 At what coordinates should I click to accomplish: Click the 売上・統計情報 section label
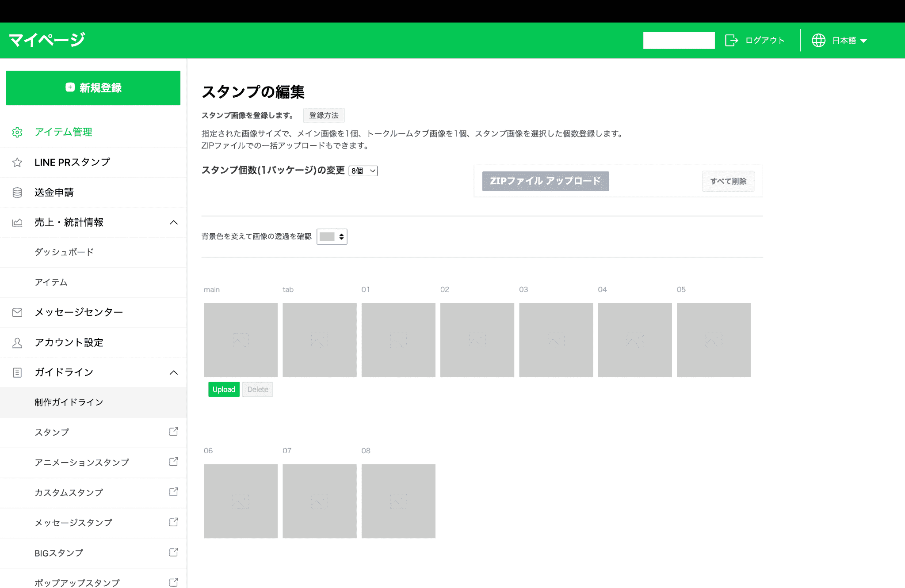(69, 222)
